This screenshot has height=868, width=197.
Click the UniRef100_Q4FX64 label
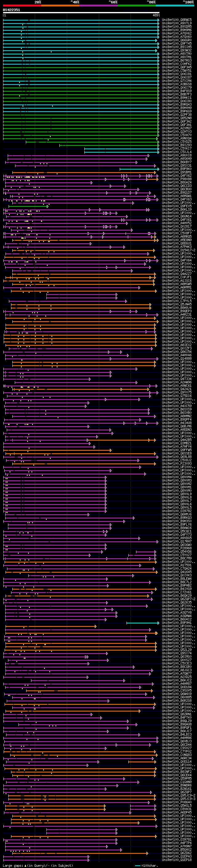pos(177,260)
